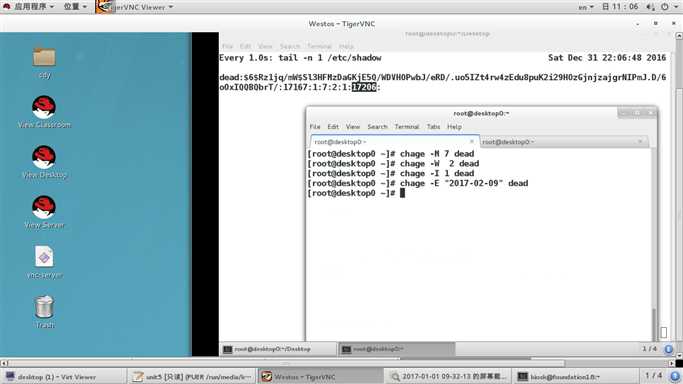The image size is (683, 384).
Task: Click the clock showing 日 11:06
Action: coord(620,7)
